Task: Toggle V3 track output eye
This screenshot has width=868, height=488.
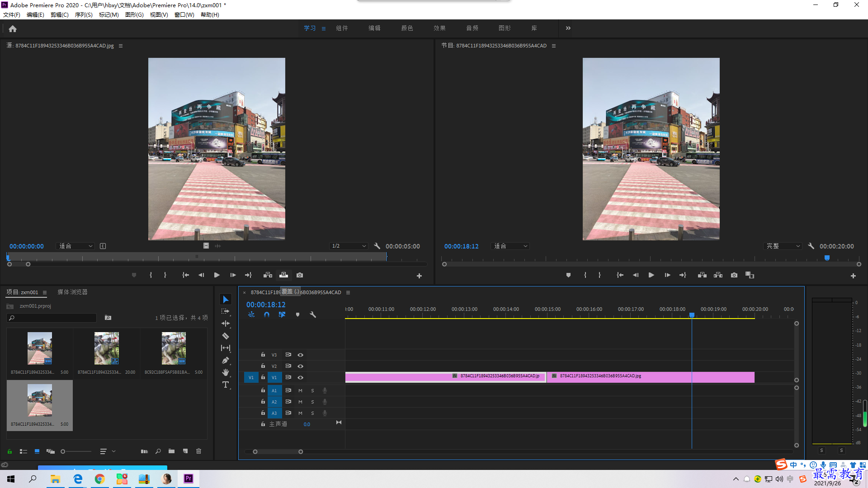Action: coord(300,355)
